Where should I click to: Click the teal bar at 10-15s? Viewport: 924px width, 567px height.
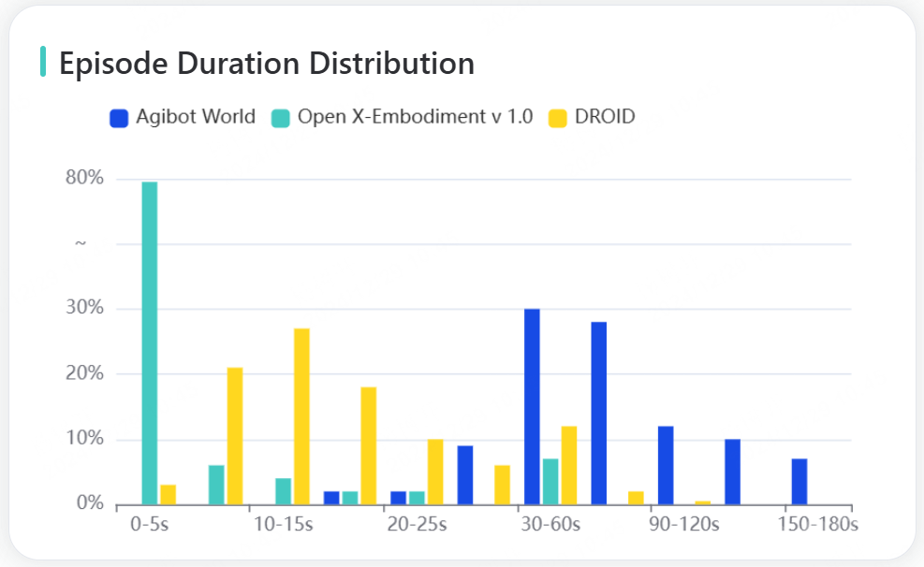click(x=284, y=491)
